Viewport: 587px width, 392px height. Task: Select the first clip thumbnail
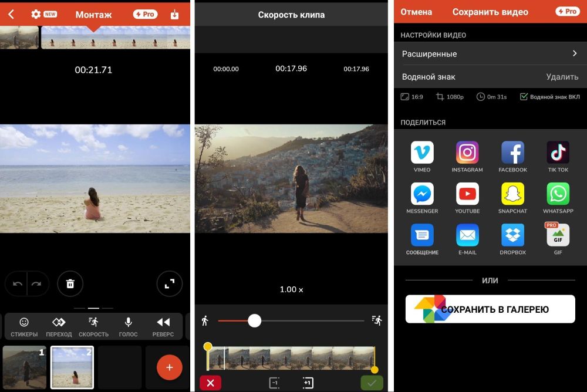pyautogui.click(x=25, y=367)
